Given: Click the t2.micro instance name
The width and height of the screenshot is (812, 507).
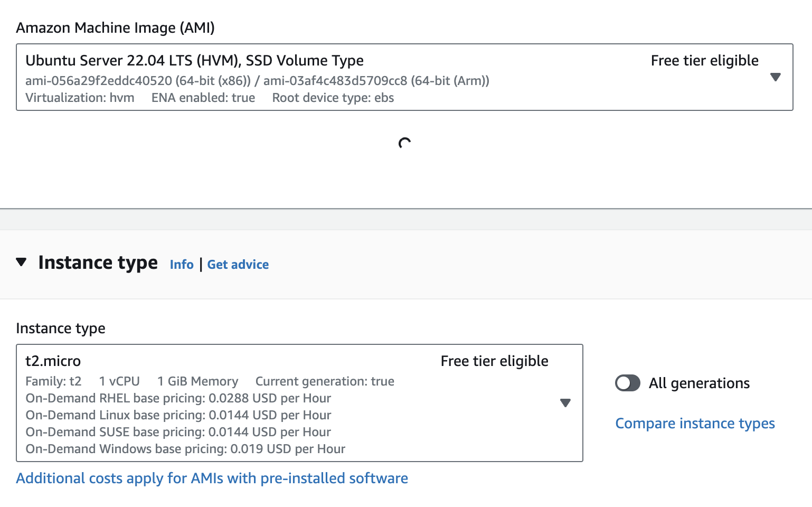Looking at the screenshot, I should (x=53, y=361).
